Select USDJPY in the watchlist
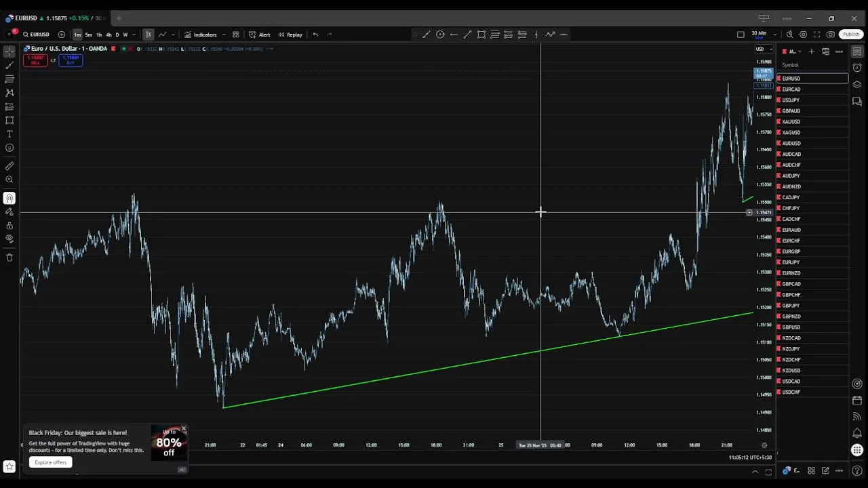 [x=812, y=100]
